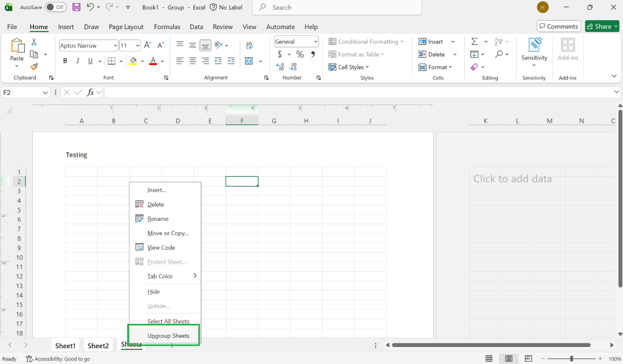Click the Accounting dollar format icon

coord(280,54)
